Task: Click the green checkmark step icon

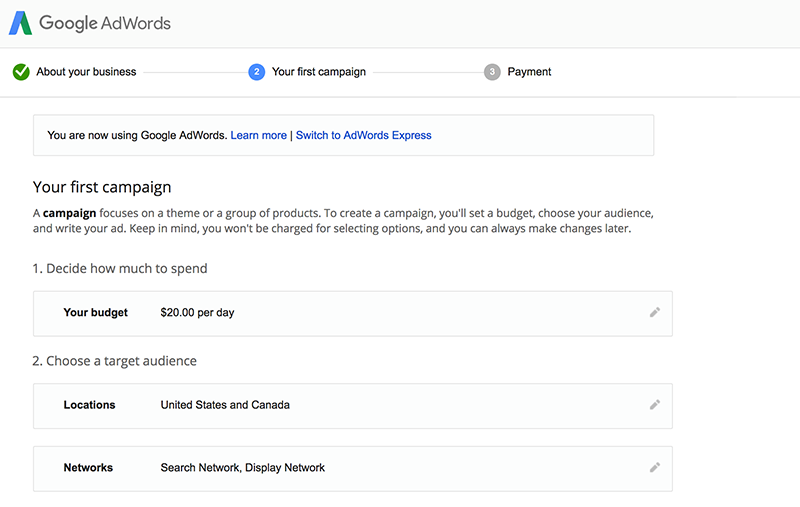Action: tap(21, 72)
